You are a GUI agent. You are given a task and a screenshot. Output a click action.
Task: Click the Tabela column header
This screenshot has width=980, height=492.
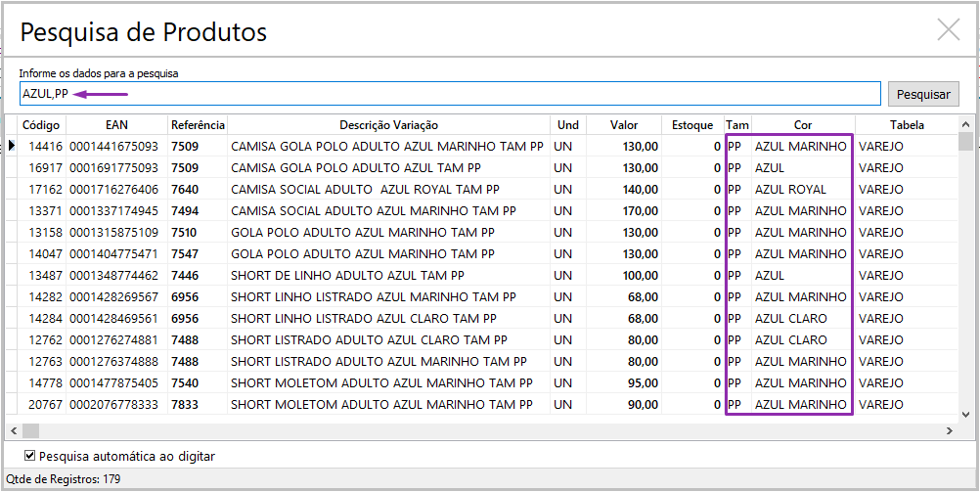906,125
